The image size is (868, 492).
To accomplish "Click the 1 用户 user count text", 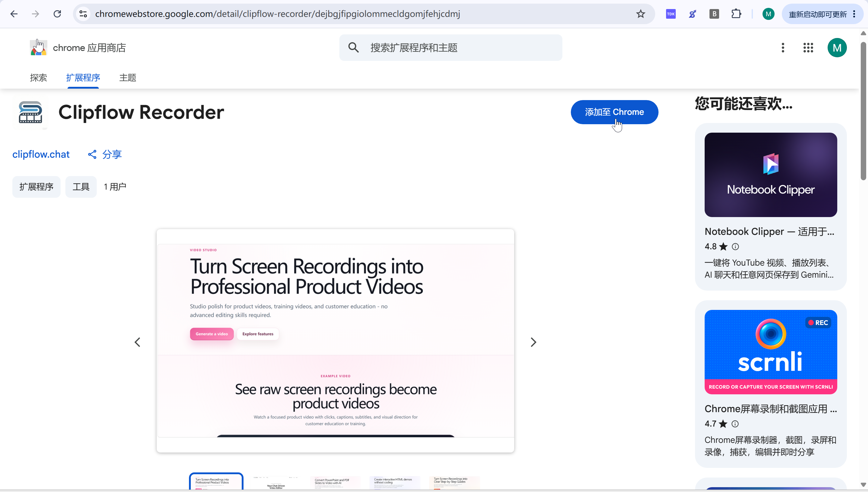I will 115,187.
